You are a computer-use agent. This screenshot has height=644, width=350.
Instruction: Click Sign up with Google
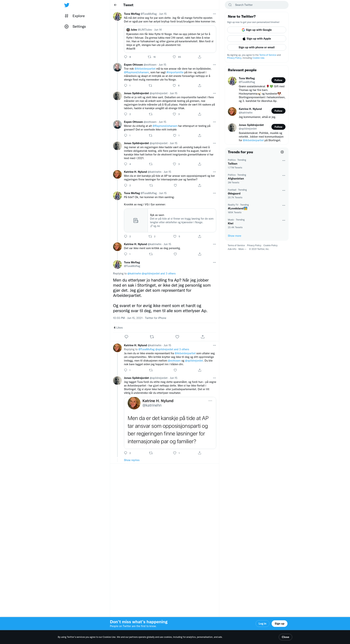[x=256, y=30]
